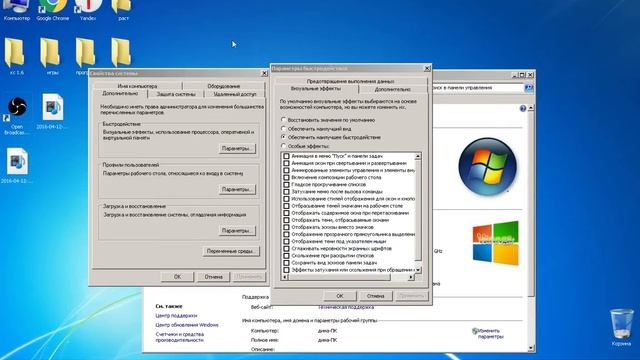The image size is (640, 360).
Task: Click the effects list scroll-right arrow
Action: pos(411,277)
